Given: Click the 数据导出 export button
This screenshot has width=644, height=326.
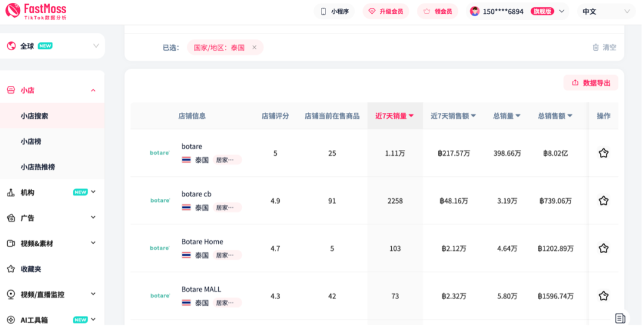Looking at the screenshot, I should point(590,83).
